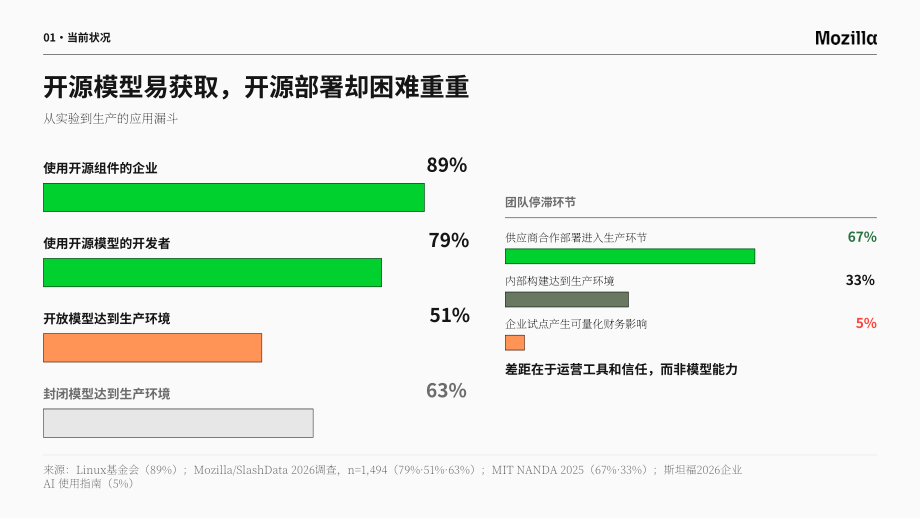The width and height of the screenshot is (920, 518).
Task: Click the slide title 开源模型易获取
Action: 256,87
